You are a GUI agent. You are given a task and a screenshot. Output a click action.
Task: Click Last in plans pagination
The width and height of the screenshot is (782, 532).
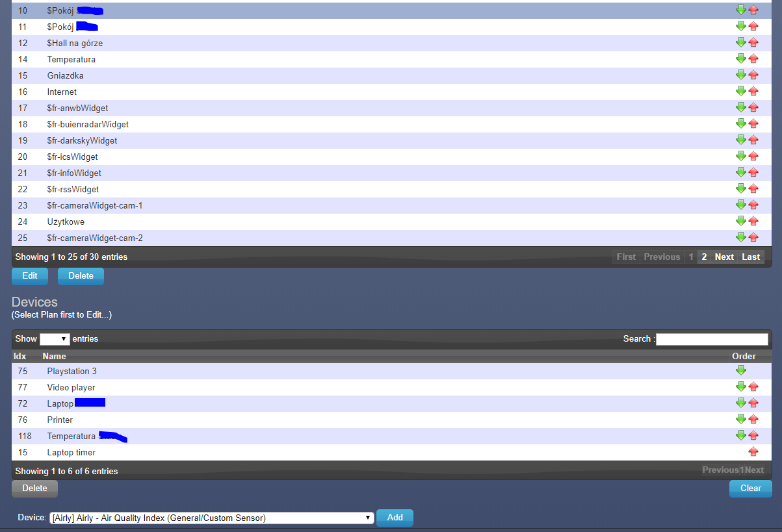(751, 257)
